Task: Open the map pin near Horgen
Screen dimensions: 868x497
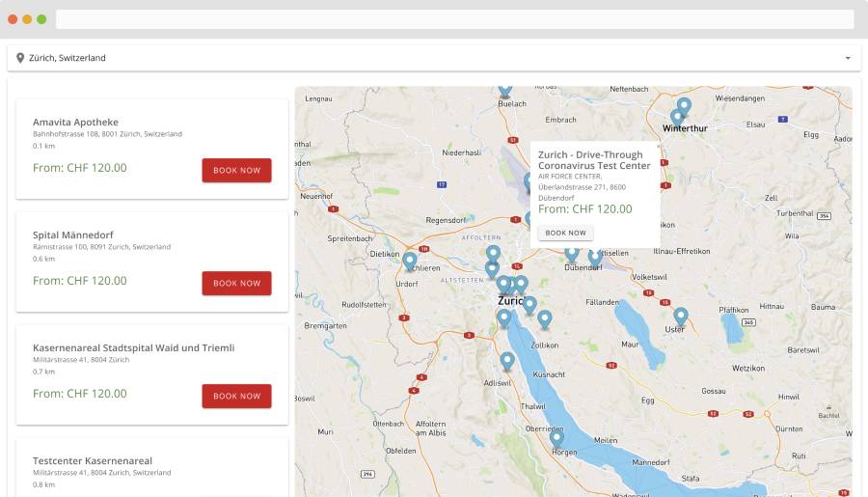Action: point(556,438)
